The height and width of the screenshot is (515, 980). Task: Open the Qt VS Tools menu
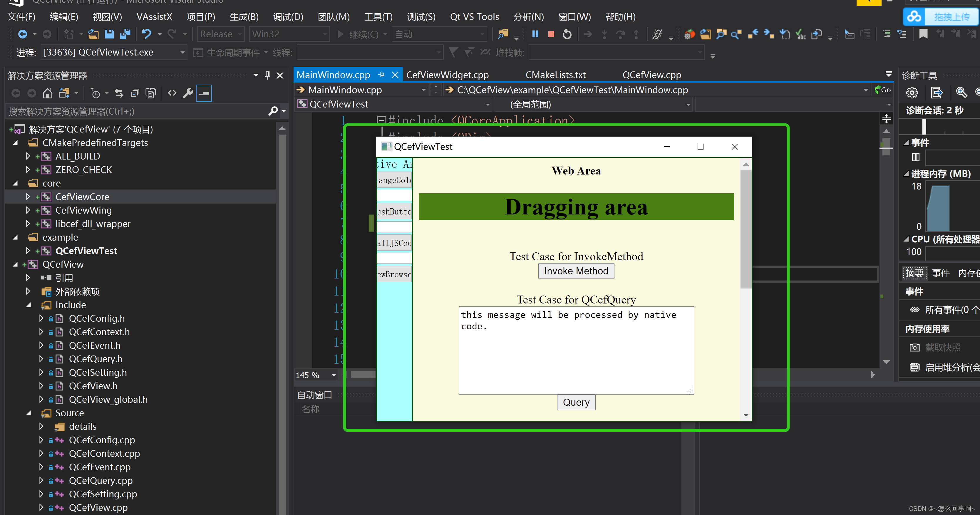point(474,16)
